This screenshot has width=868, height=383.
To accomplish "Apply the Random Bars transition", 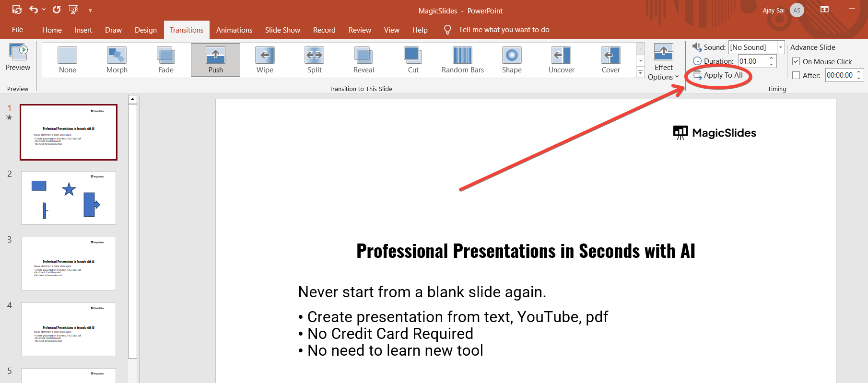I will 463,60.
